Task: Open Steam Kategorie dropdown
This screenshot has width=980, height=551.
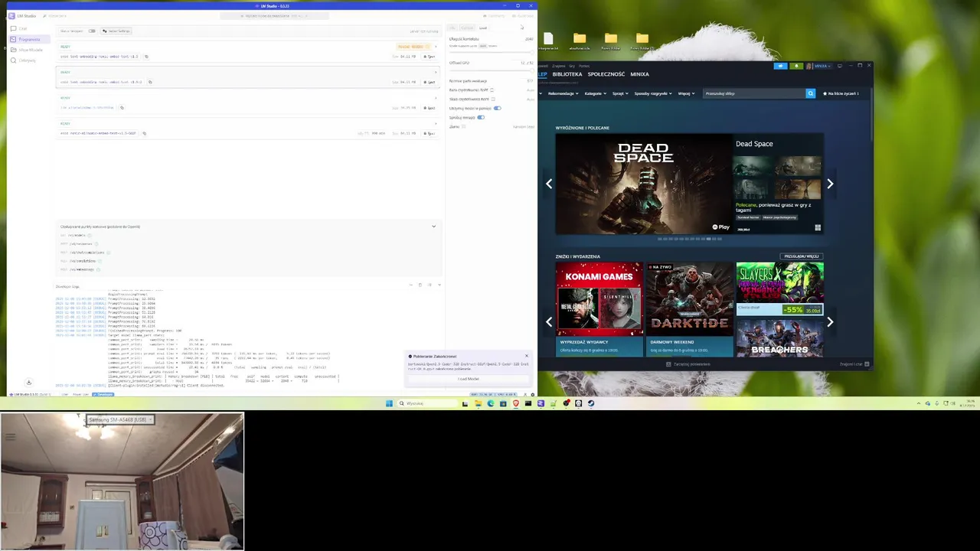Action: 596,93
